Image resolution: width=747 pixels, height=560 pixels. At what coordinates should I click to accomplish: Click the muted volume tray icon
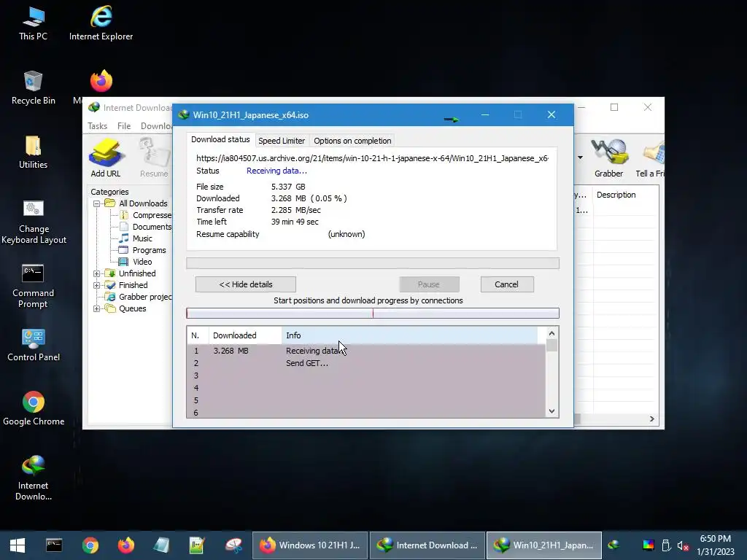pyautogui.click(x=683, y=545)
